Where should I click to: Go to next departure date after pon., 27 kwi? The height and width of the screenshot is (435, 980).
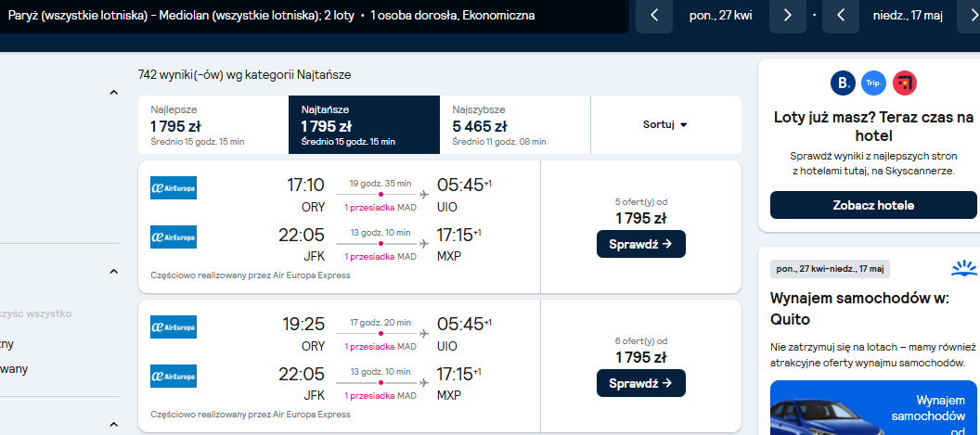click(x=788, y=16)
